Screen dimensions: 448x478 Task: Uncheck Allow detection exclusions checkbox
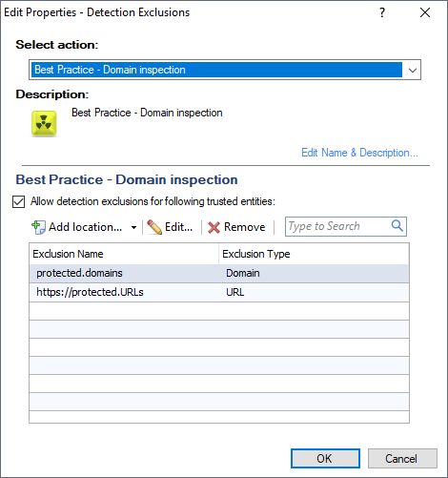[x=18, y=201]
